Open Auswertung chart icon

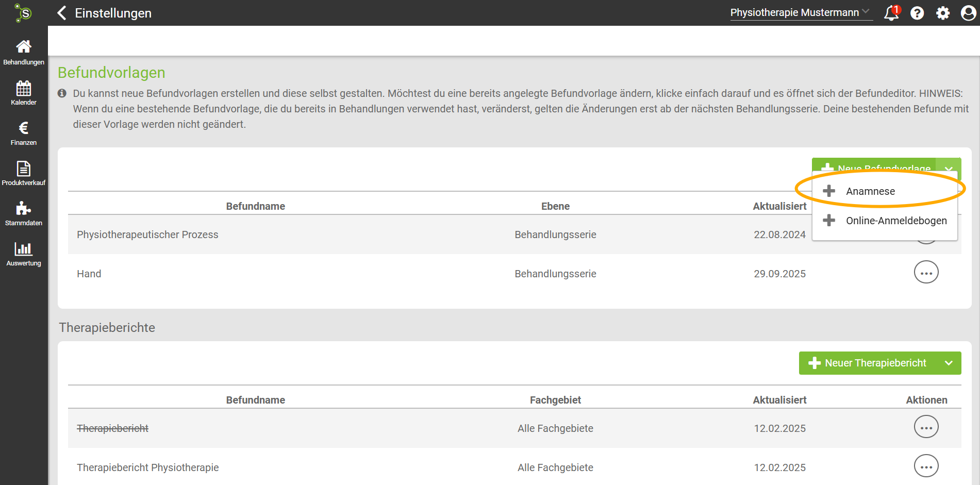coord(23,249)
